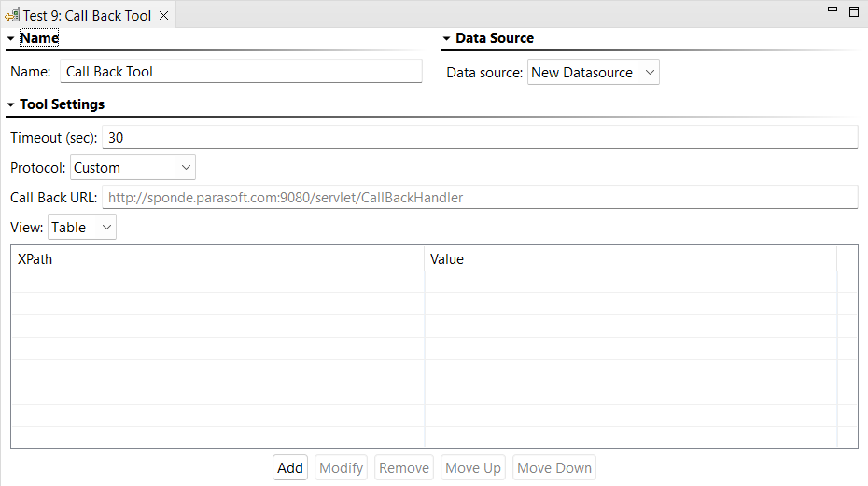The image size is (868, 486).
Task: Click the Call Back URL field
Action: 480,197
